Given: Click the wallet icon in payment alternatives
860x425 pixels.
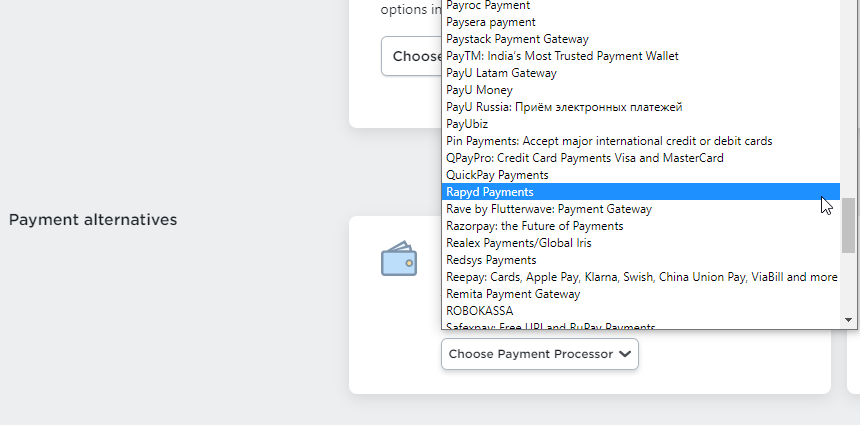Looking at the screenshot, I should [398, 259].
